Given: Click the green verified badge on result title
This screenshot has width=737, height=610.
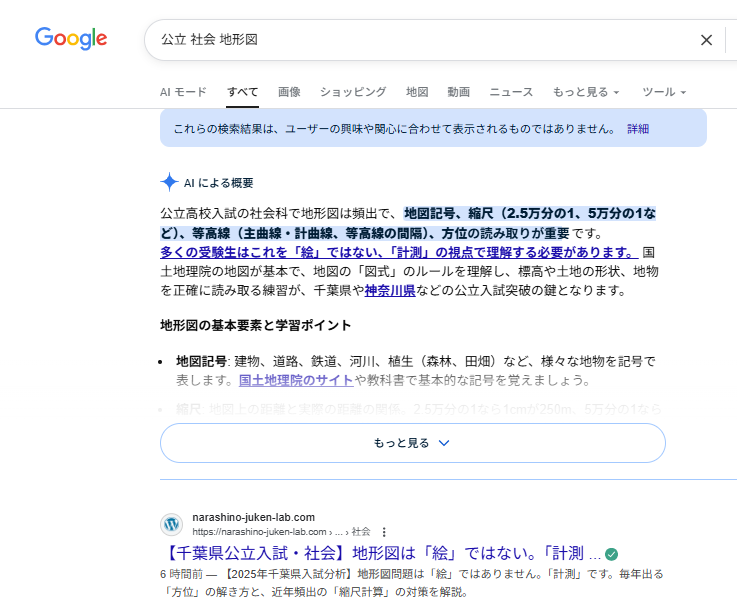Looking at the screenshot, I should (x=611, y=554).
